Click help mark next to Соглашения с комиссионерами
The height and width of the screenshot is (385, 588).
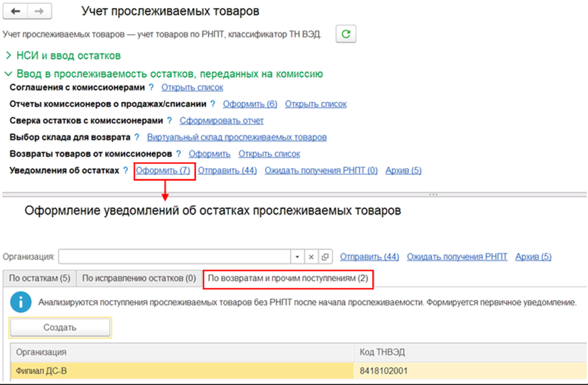click(151, 87)
